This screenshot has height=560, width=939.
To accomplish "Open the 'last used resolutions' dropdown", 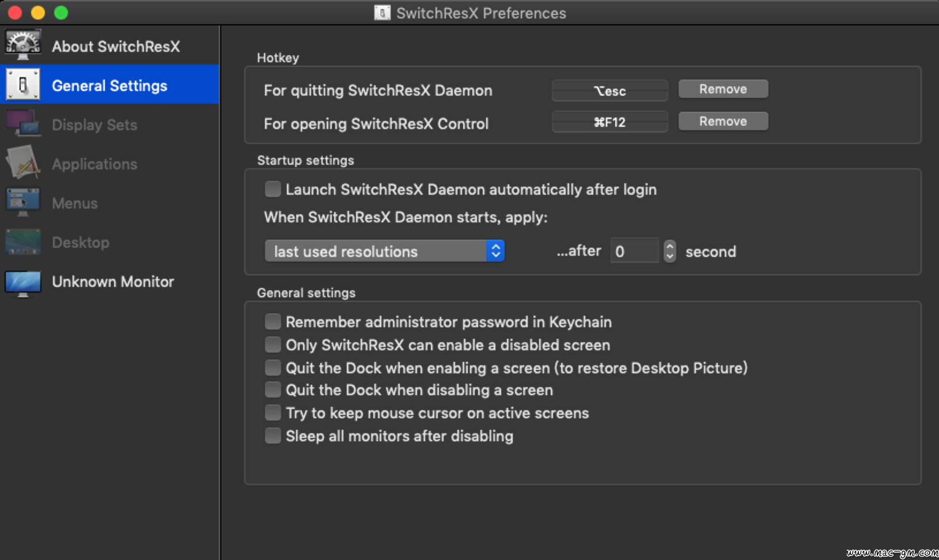I will (384, 251).
